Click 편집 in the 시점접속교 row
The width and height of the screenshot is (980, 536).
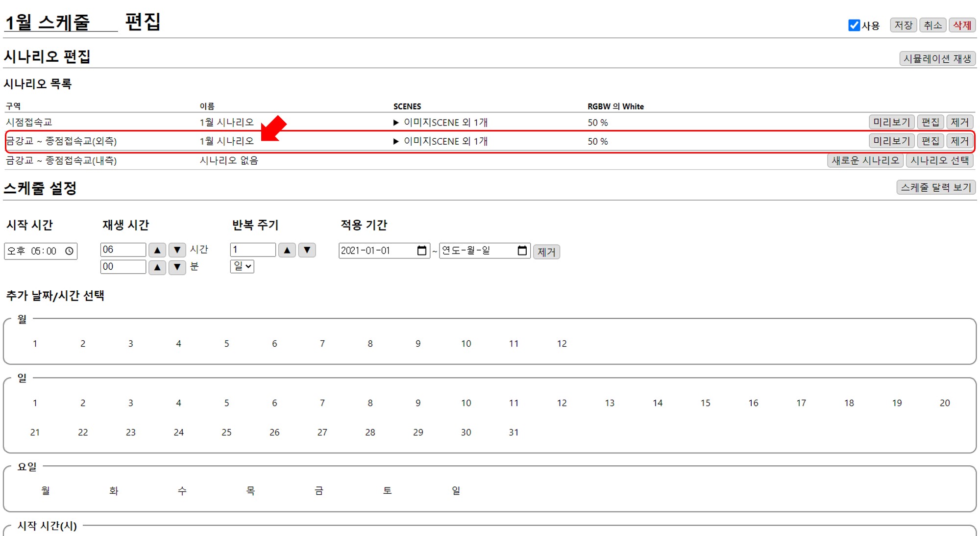[x=930, y=122]
